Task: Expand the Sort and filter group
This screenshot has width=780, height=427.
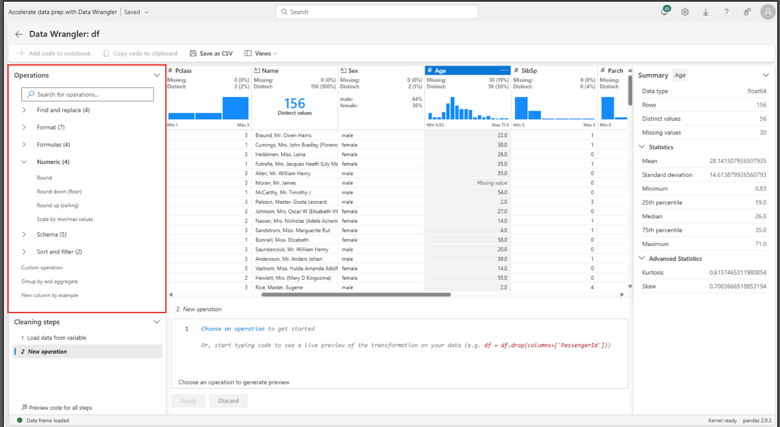Action: coord(24,252)
